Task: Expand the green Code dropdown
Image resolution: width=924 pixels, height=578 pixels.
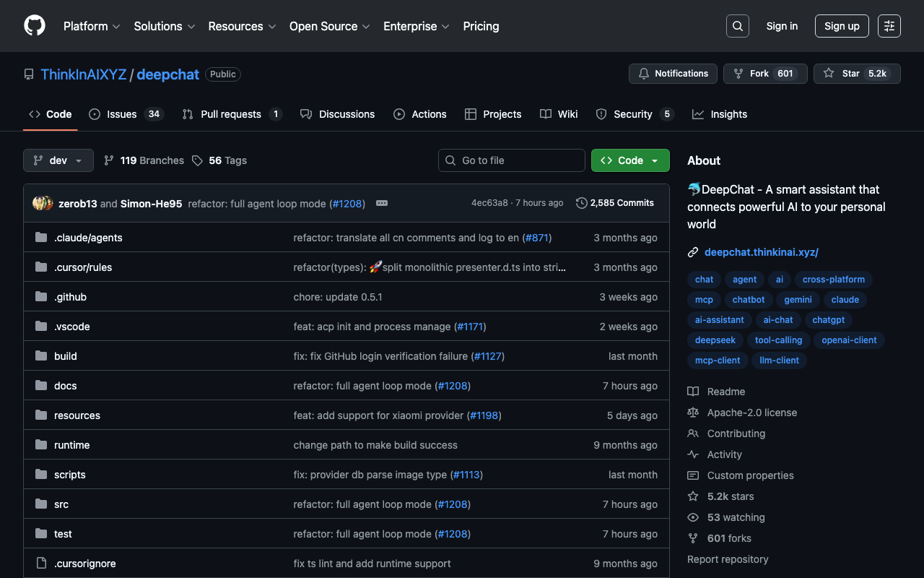Action: pyautogui.click(x=629, y=160)
